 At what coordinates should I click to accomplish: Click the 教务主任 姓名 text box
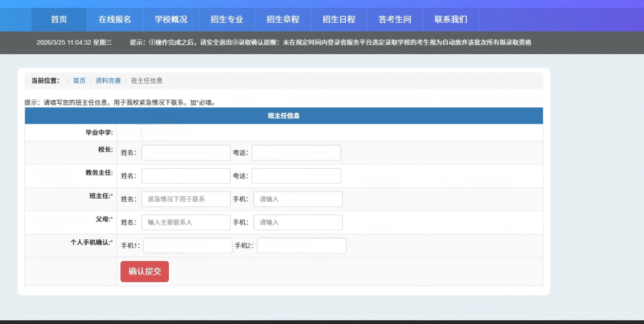pos(185,176)
